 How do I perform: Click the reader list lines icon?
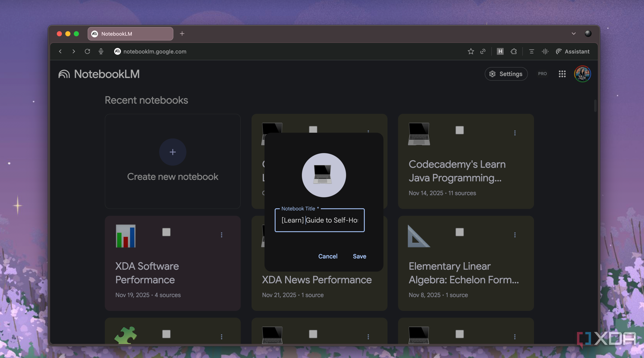(532, 51)
